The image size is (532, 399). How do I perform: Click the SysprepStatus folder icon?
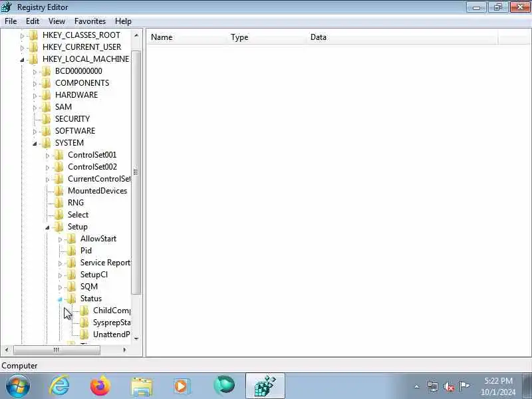[84, 323]
